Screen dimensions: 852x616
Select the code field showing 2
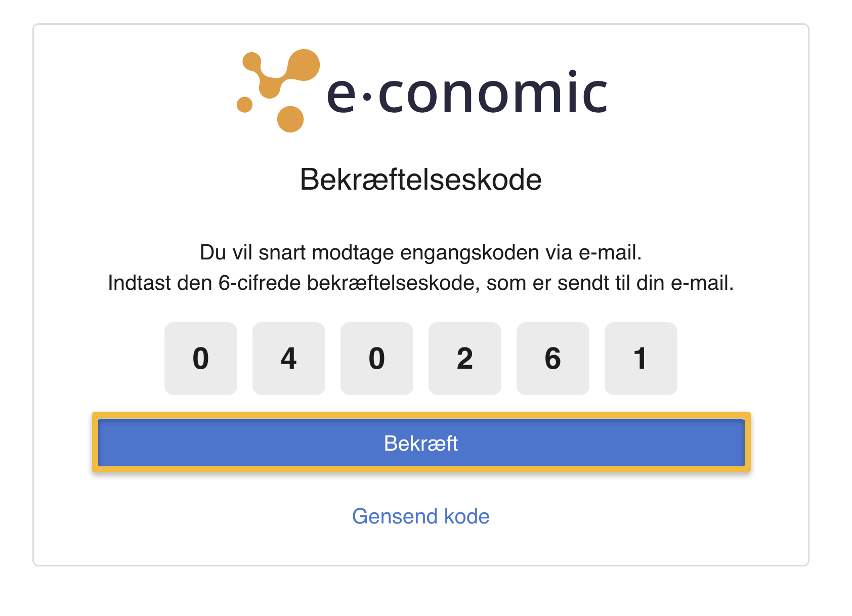point(465,359)
